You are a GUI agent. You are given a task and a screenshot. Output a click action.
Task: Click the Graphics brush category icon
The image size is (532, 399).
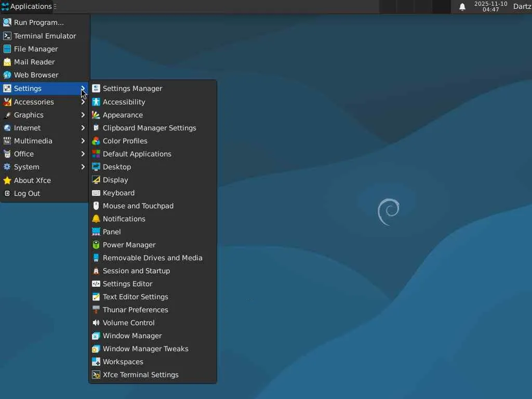[x=7, y=115]
